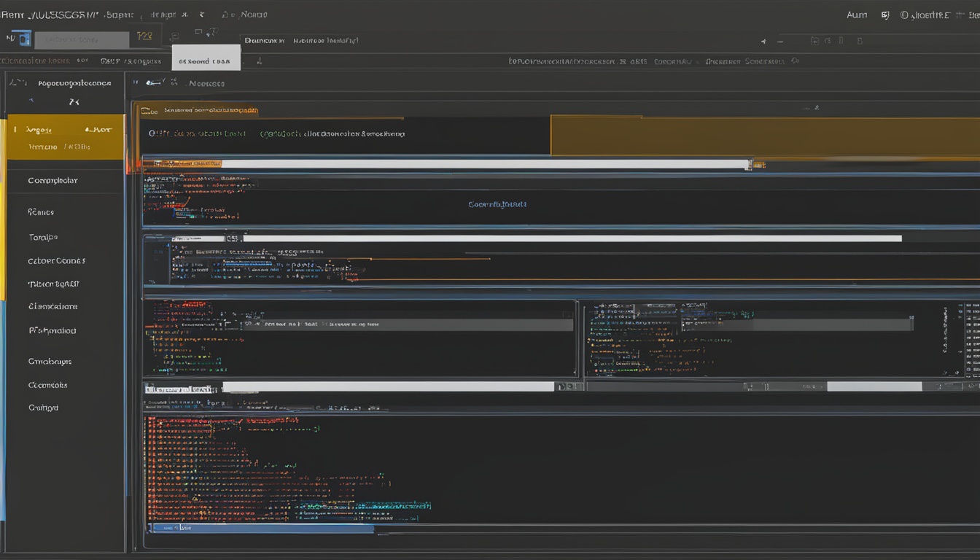The width and height of the screenshot is (980, 560).
Task: Click the blue horizontal scrollbar below the bottom code panel
Action: [261, 528]
